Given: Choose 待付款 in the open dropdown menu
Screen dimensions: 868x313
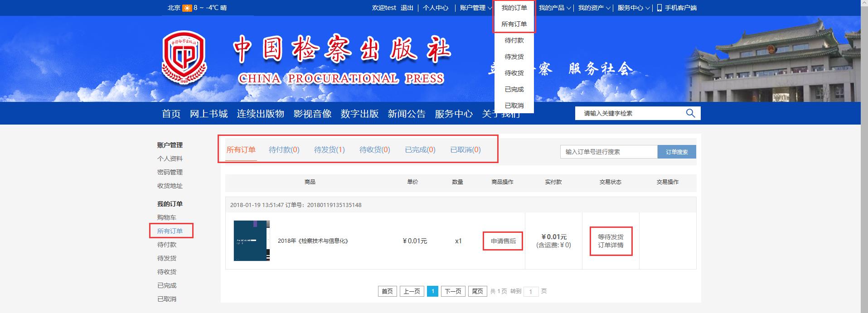Looking at the screenshot, I should point(514,40).
